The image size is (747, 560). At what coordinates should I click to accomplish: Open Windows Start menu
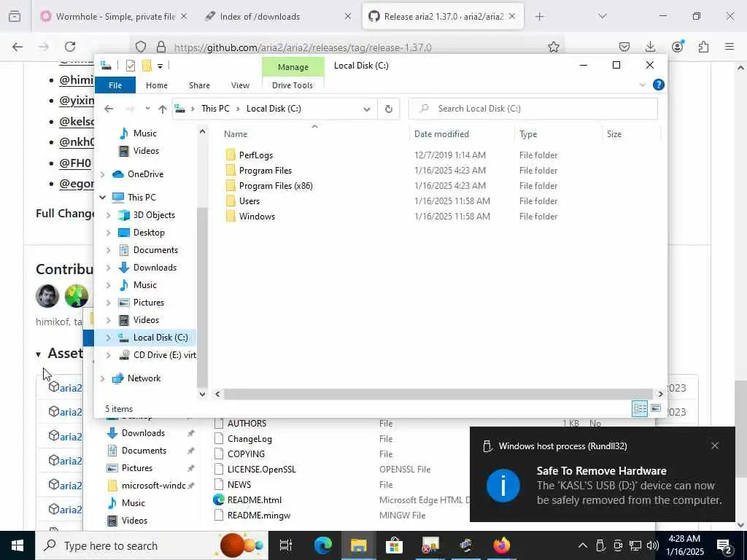[18, 545]
